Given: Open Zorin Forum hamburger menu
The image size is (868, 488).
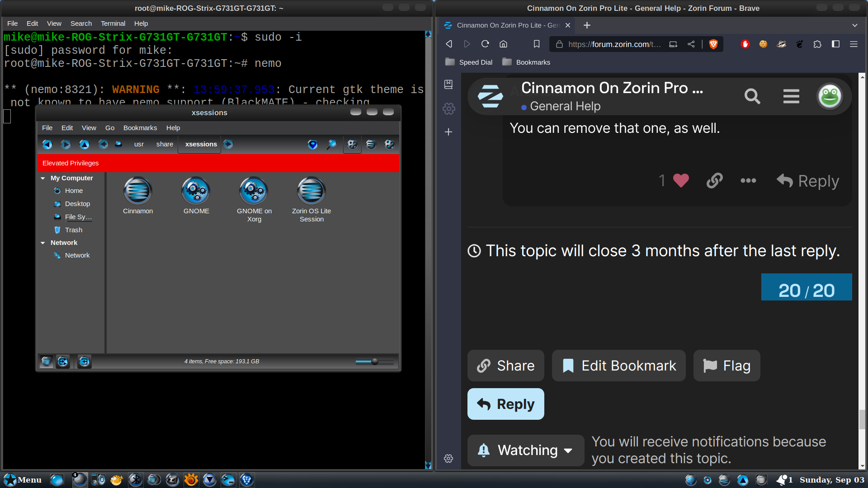Looking at the screenshot, I should click(791, 96).
